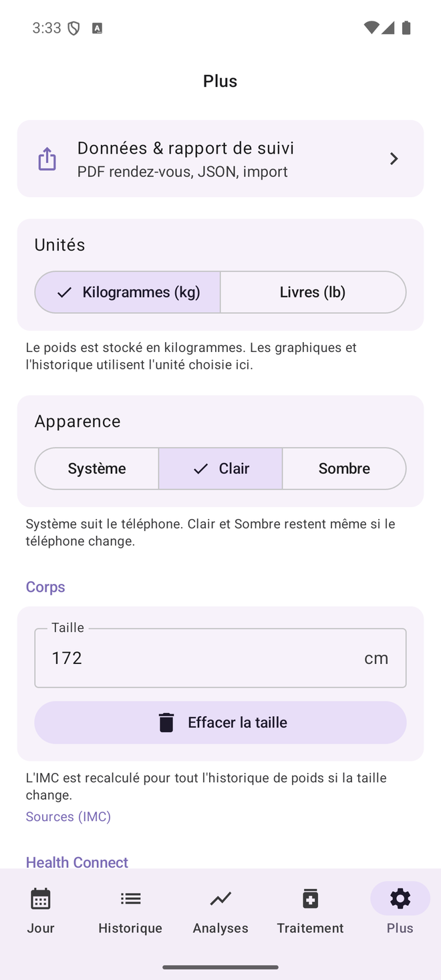
Task: Open Données & rapport de suivi card
Action: click(220, 159)
